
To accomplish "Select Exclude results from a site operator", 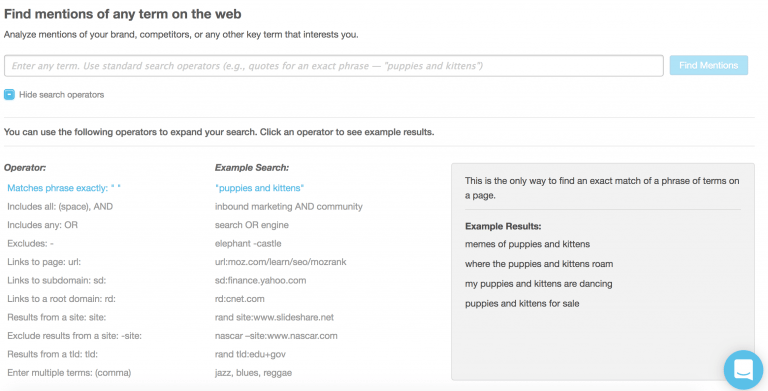I will (74, 336).
